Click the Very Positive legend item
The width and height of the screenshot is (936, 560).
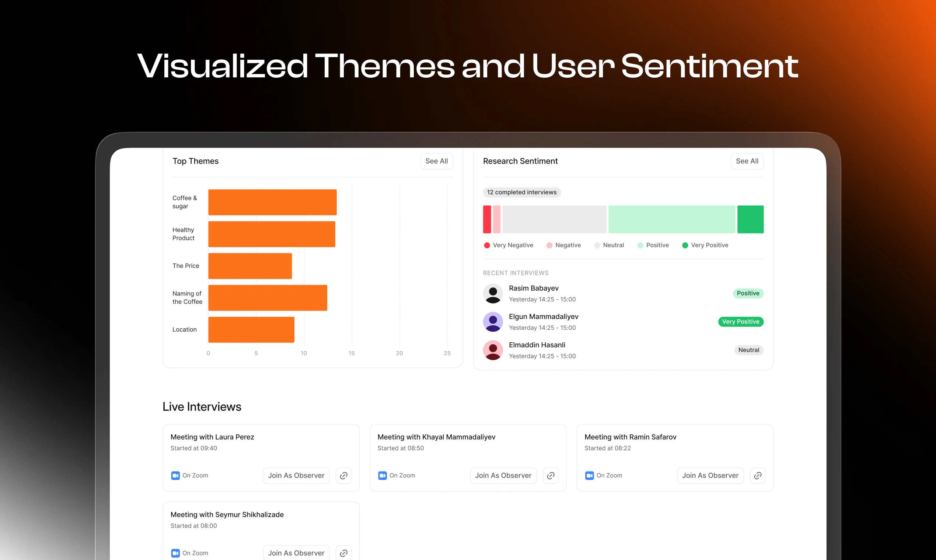click(x=705, y=245)
